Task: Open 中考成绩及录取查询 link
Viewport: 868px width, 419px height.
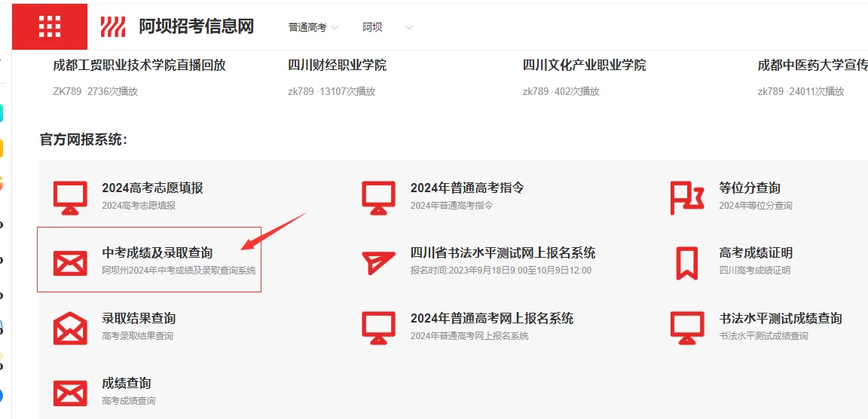Action: pos(157,253)
